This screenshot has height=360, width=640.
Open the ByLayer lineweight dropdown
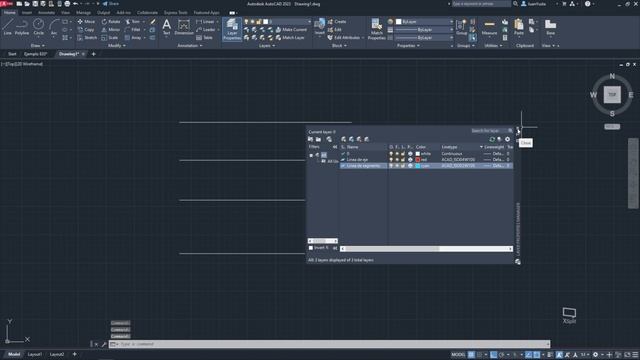(x=424, y=30)
